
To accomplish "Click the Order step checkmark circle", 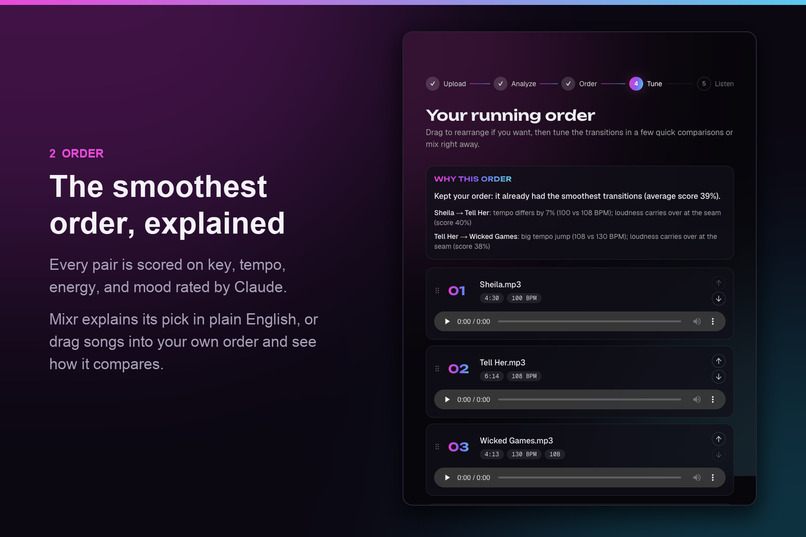I will 568,84.
